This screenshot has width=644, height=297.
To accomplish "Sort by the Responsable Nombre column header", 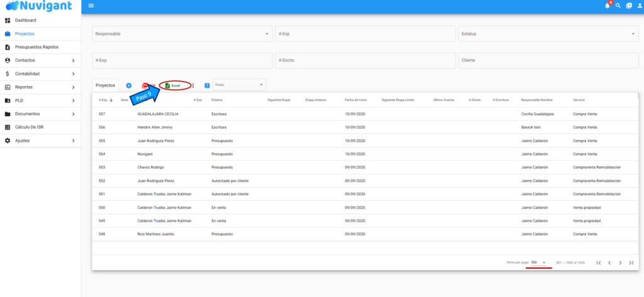I will [536, 100].
